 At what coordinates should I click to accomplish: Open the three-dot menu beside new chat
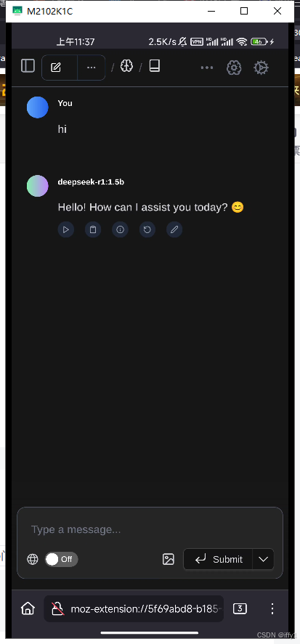pyautogui.click(x=92, y=68)
